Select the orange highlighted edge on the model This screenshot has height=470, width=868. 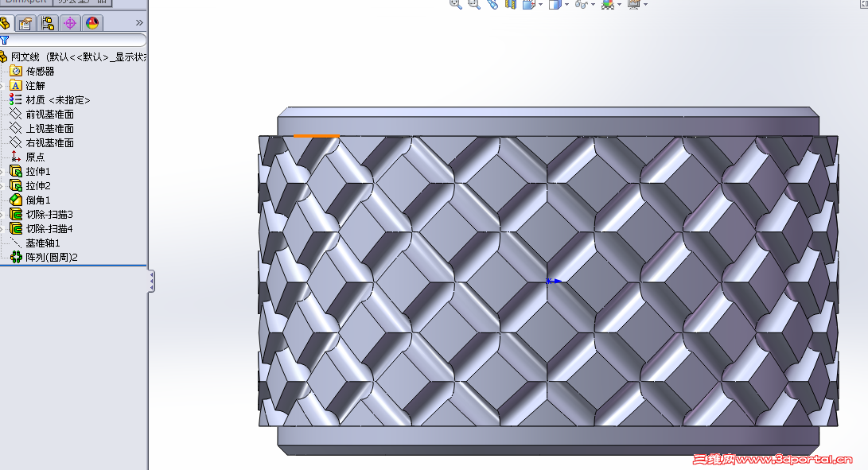(x=316, y=136)
